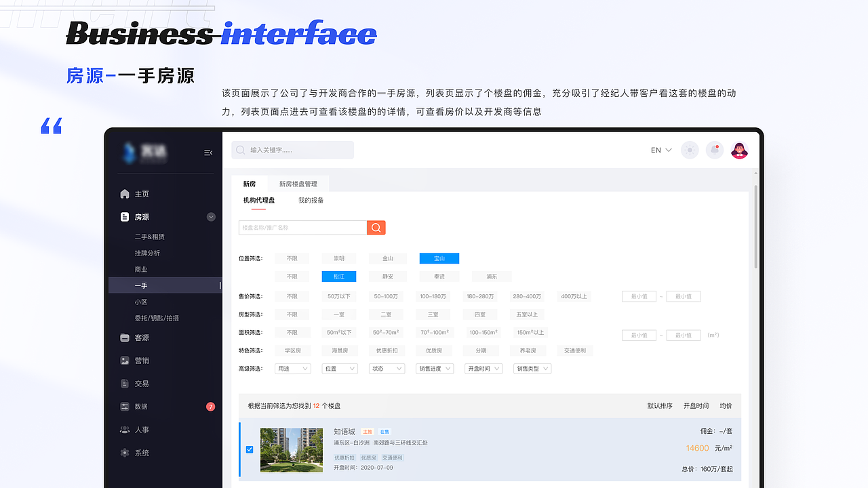
Task: Click the magnifier icon in top search bar
Action: (241, 150)
